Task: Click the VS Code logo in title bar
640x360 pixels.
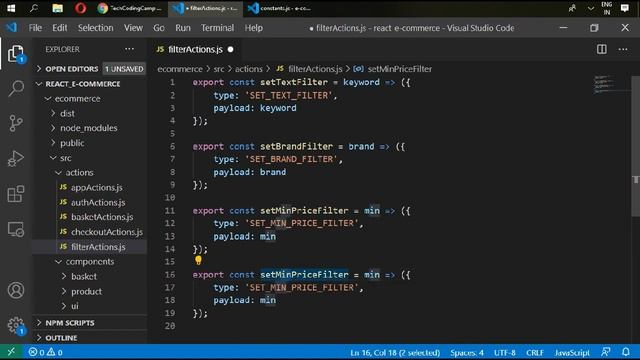Action: 11,28
